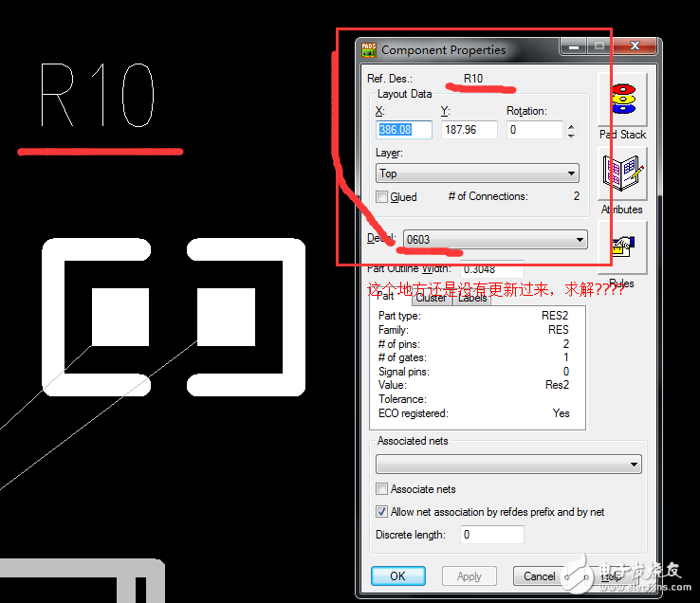The height and width of the screenshot is (603, 700).
Task: Select the right pad of R10 footprint
Action: pos(226,317)
